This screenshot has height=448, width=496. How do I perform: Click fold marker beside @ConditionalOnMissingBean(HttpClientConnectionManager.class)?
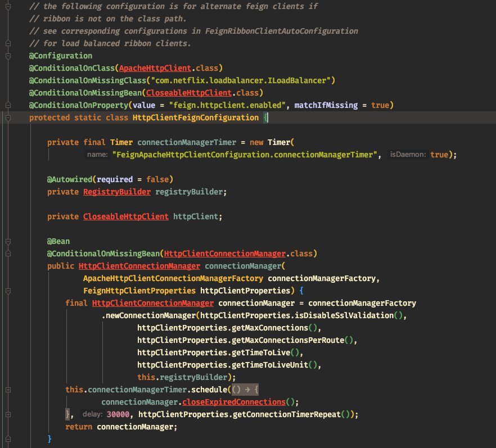8,254
